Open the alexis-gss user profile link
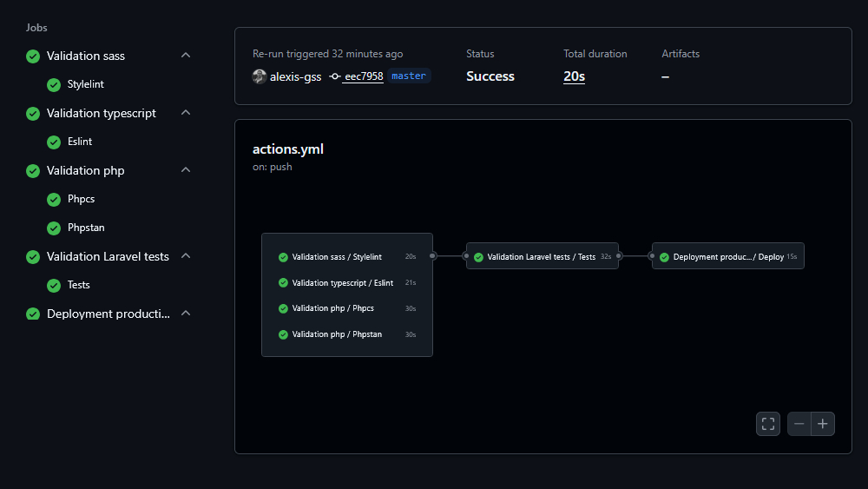 (296, 77)
